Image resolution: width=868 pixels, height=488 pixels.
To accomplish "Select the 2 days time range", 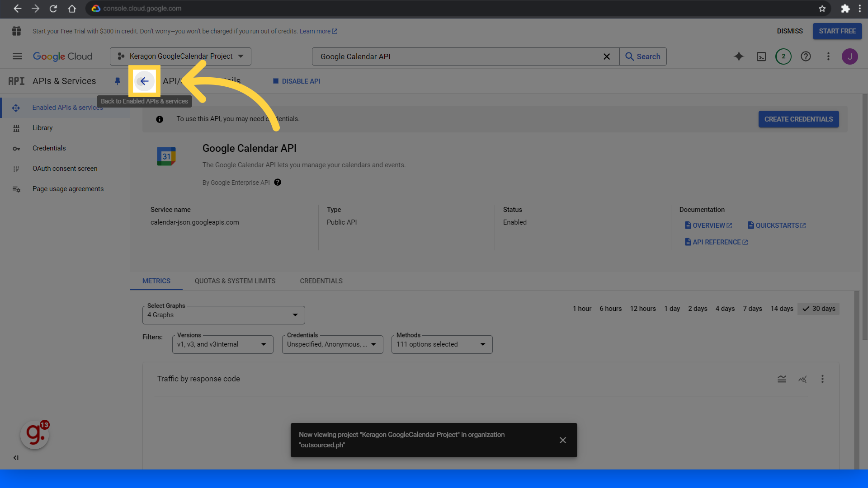I will click(x=698, y=309).
